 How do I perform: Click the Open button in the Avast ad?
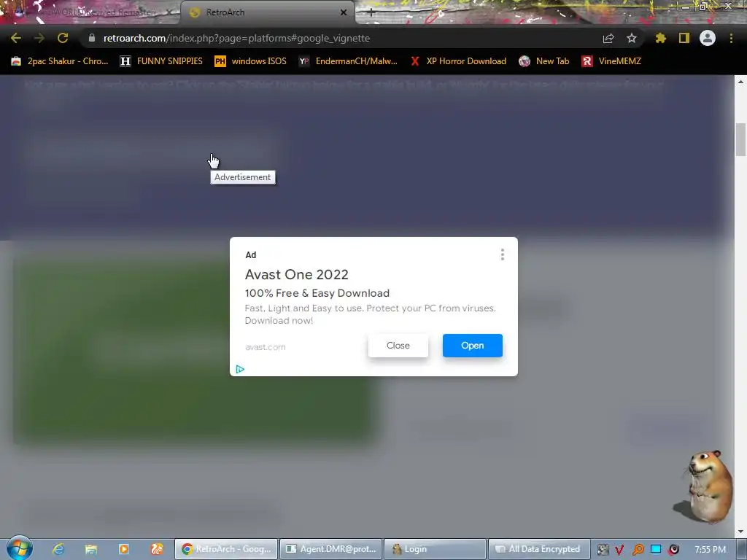click(472, 346)
